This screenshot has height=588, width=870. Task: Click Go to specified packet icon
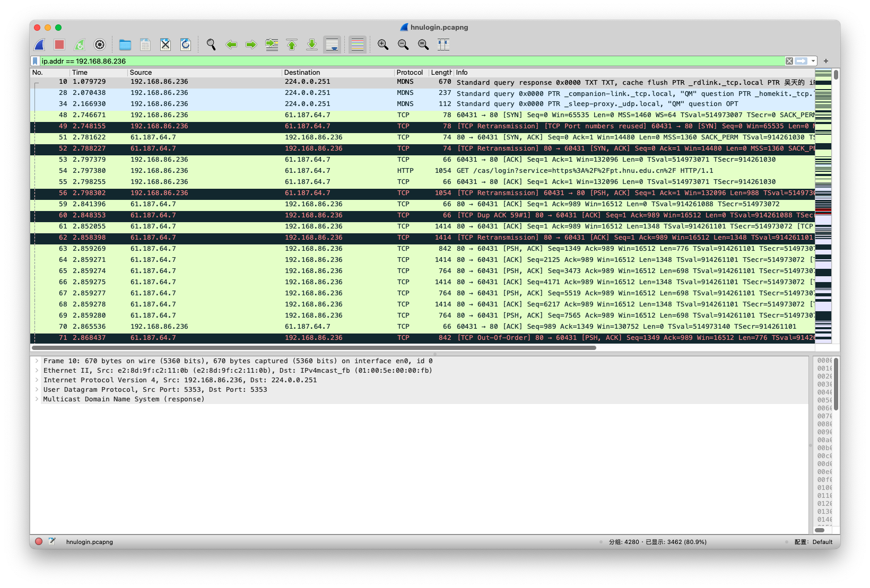coord(272,45)
